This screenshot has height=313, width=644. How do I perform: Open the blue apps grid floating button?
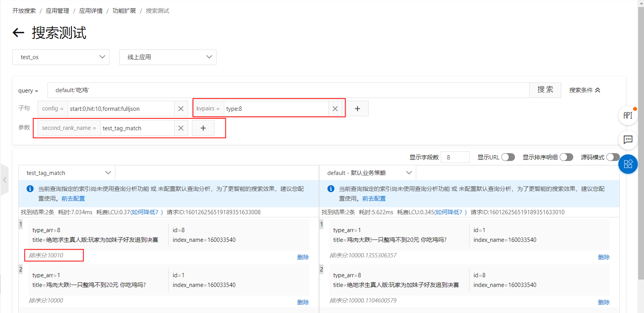(628, 164)
